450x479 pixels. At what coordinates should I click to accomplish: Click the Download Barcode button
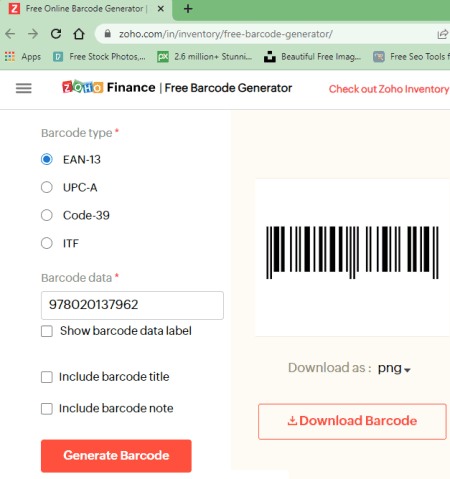352,421
